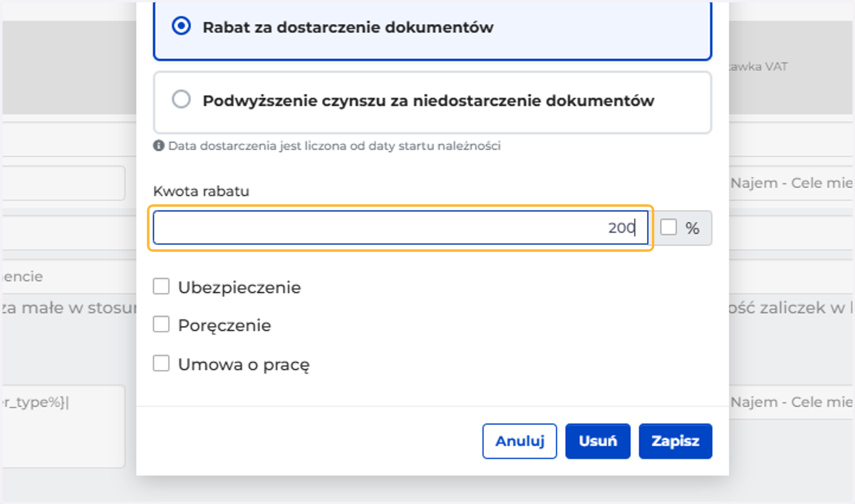Click the Usuń delete button
The height and width of the screenshot is (504, 855).
click(x=598, y=441)
